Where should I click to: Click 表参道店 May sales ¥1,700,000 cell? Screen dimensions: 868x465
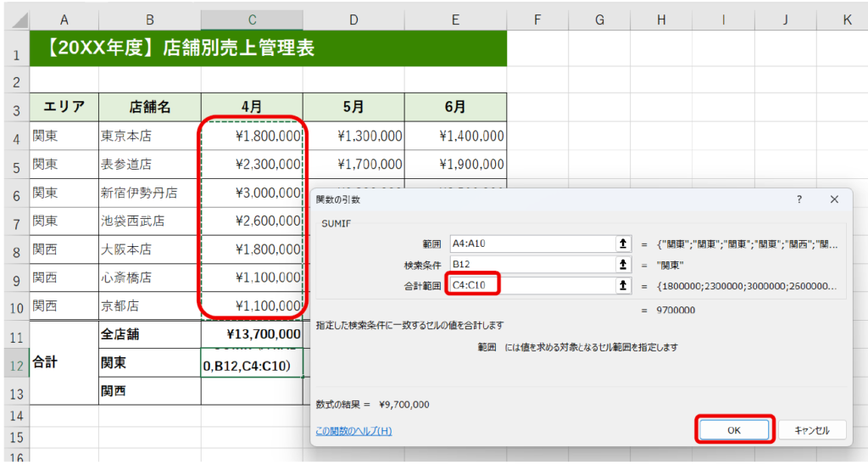(353, 165)
